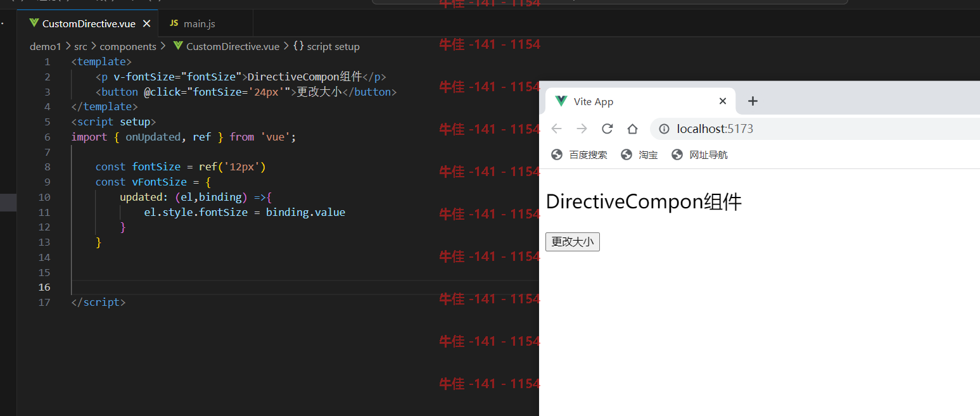Select components in the breadcrumb path
The height and width of the screenshot is (416, 980).
[x=128, y=46]
